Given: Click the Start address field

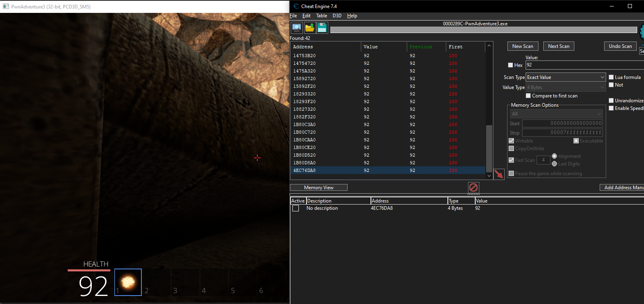Looking at the screenshot, I should tap(563, 124).
